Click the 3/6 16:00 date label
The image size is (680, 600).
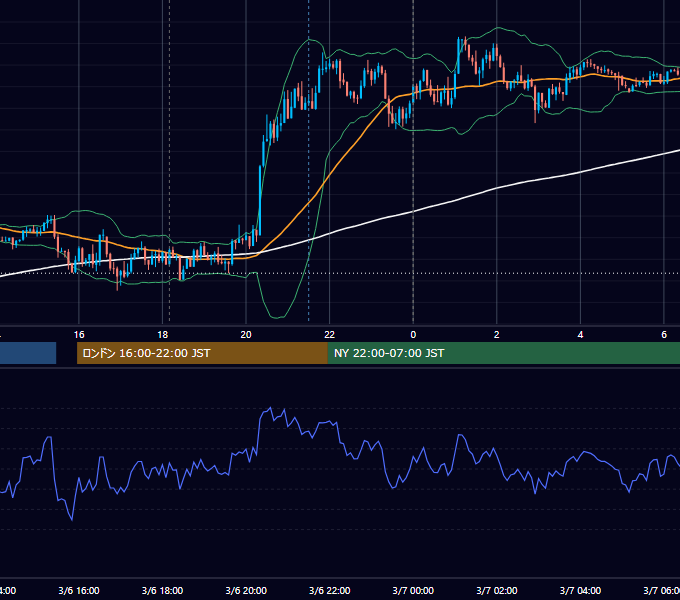coord(79,590)
